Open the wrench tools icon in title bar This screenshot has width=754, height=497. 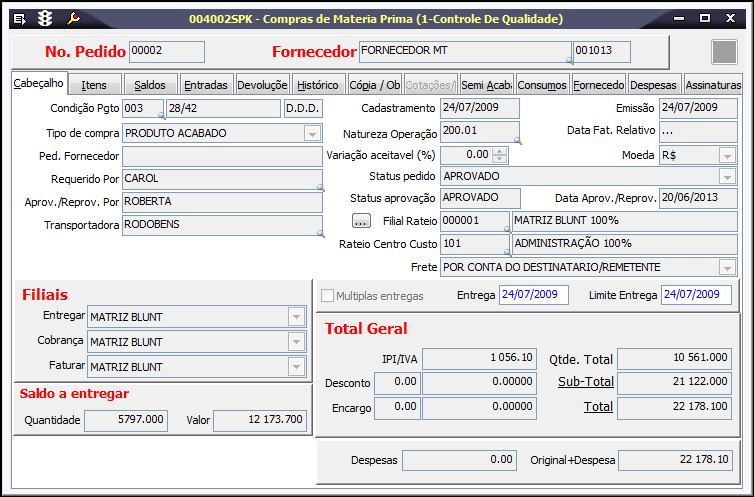click(x=73, y=19)
